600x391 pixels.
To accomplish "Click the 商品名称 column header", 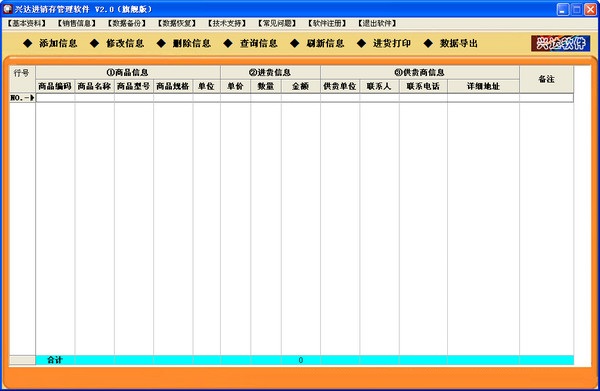I will [x=95, y=86].
